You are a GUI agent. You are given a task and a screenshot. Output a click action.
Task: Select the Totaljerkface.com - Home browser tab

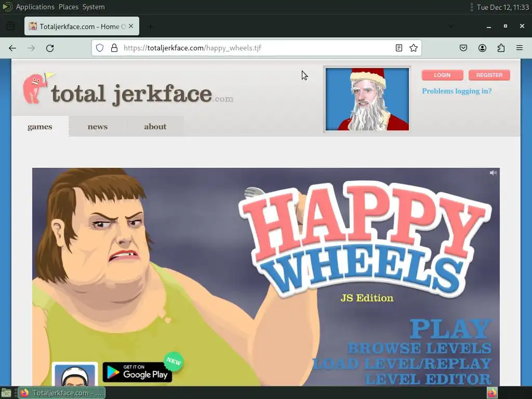[82, 26]
